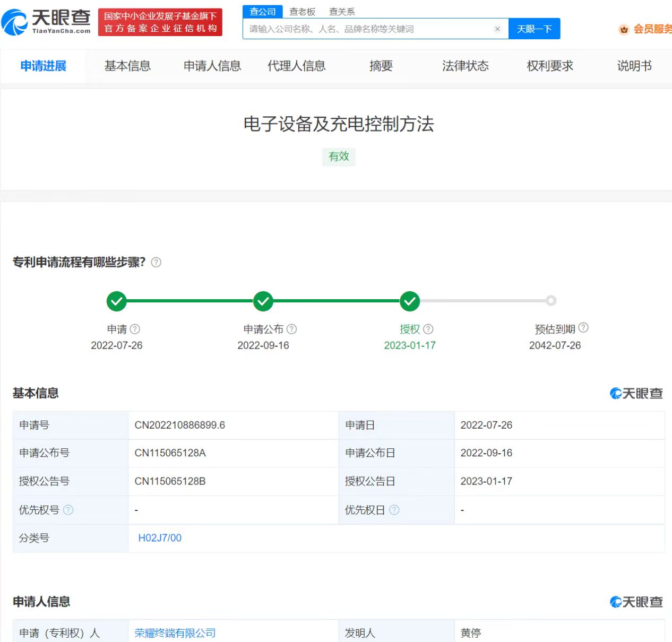This screenshot has width=672, height=642.
Task: Switch to the 查老板 search tab
Action: tap(302, 12)
